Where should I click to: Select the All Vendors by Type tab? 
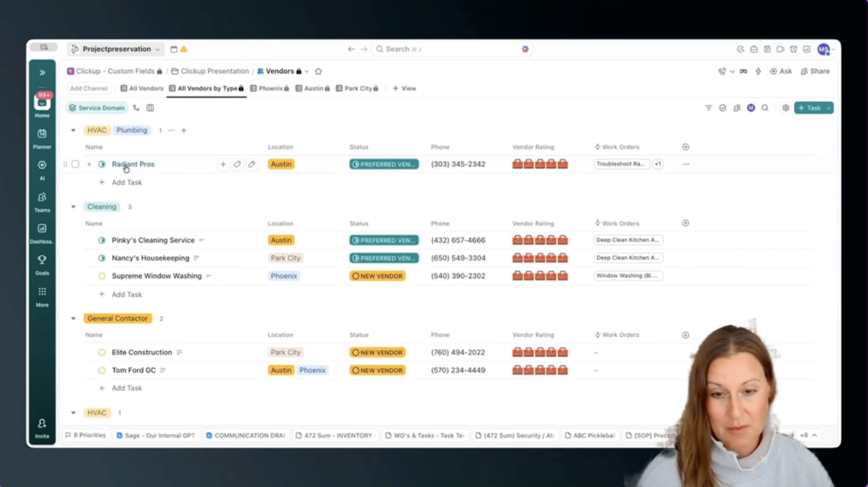point(206,89)
